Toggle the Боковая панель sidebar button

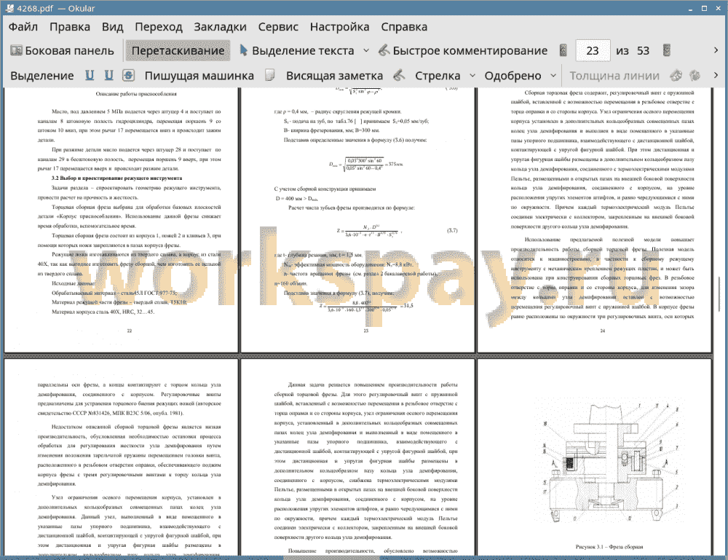62,51
